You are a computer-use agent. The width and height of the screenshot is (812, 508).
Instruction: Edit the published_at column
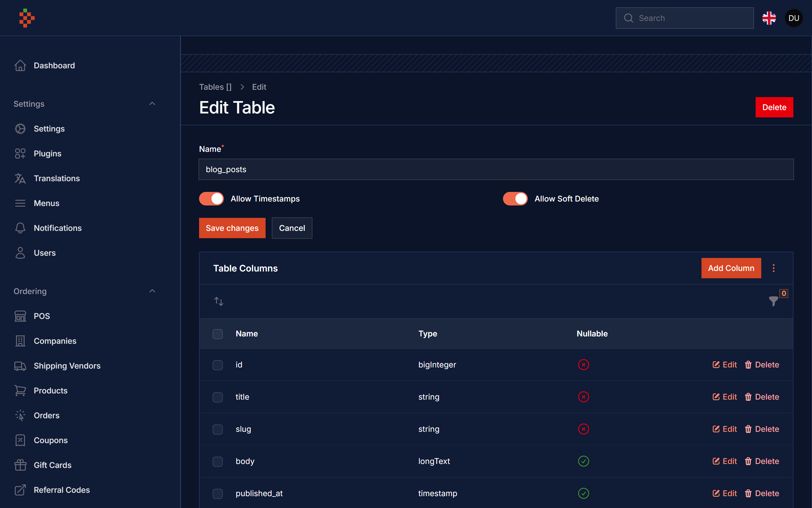click(x=725, y=494)
